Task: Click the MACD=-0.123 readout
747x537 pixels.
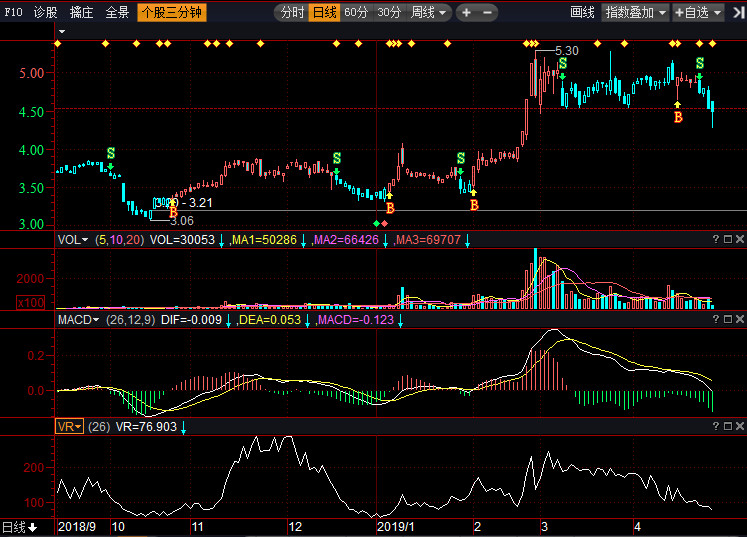Action: click(355, 320)
